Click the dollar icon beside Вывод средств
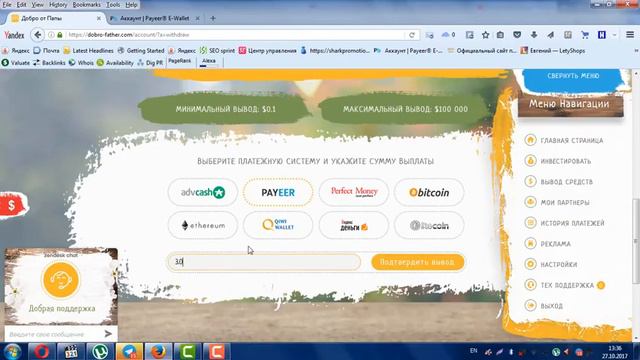This screenshot has height=360, width=640. tap(530, 182)
